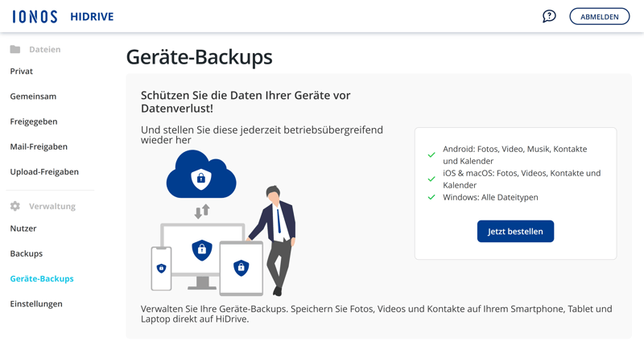Open the help question mark icon
This screenshot has height=362, width=644.
click(549, 16)
